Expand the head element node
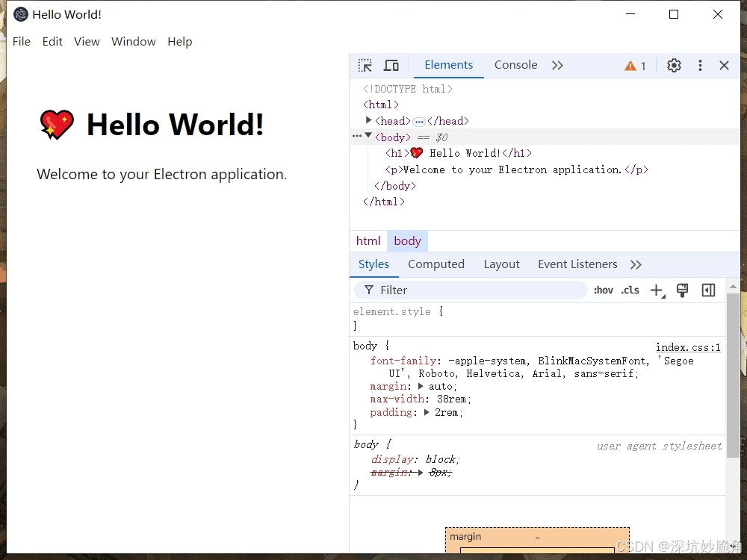The image size is (747, 560). point(368,120)
